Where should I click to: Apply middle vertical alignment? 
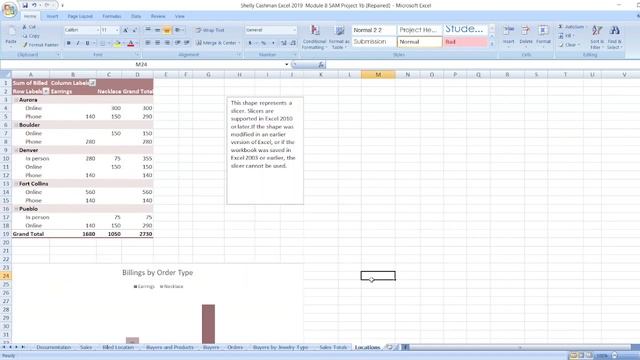pyautogui.click(x=157, y=30)
